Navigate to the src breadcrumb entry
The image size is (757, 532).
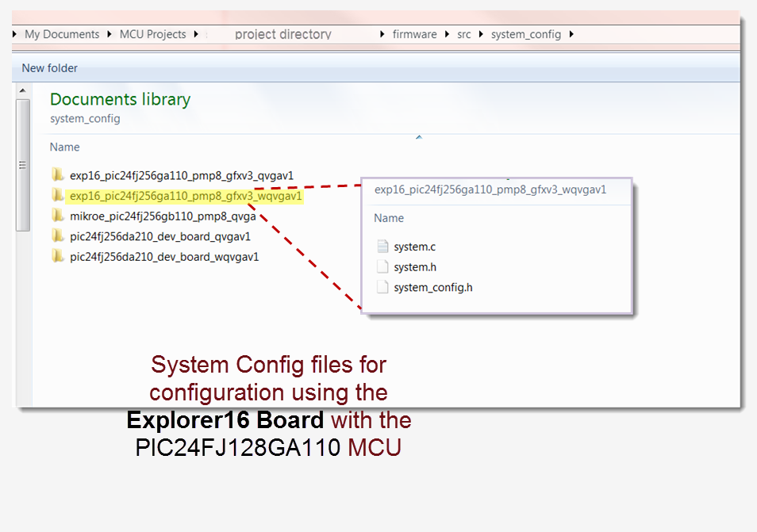(x=463, y=34)
